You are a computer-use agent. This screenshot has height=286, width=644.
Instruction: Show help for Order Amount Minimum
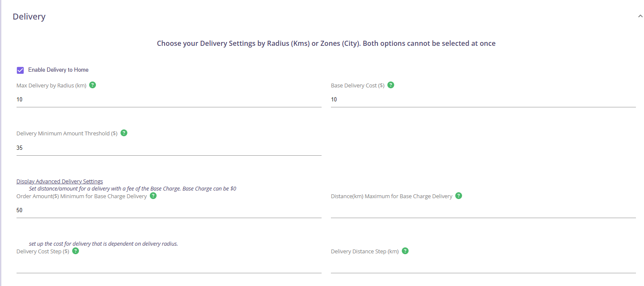(153, 196)
